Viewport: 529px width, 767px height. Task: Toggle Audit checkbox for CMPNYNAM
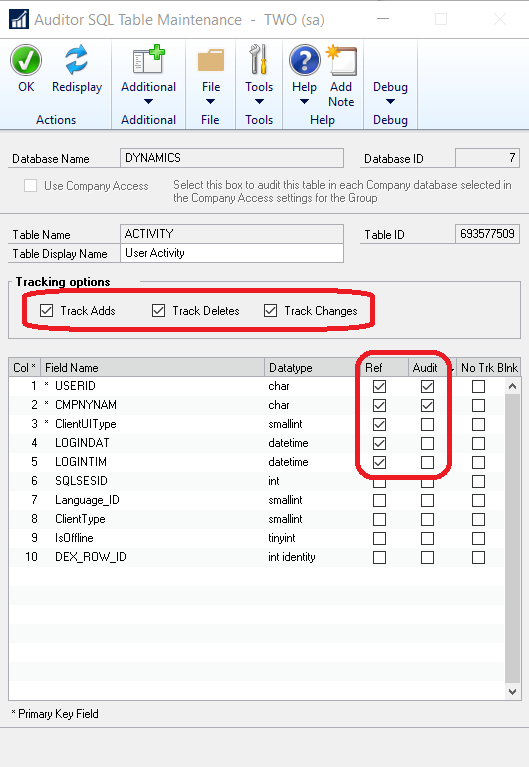click(427, 406)
